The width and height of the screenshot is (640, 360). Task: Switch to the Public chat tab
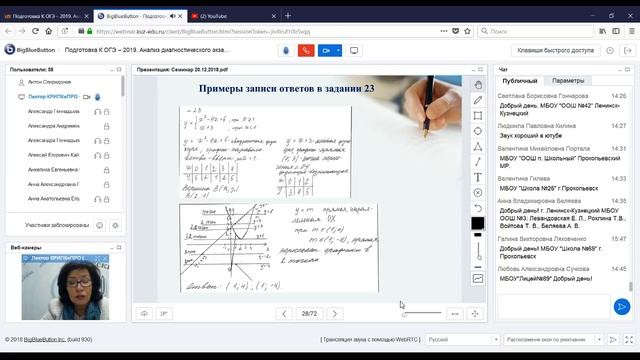[520, 81]
